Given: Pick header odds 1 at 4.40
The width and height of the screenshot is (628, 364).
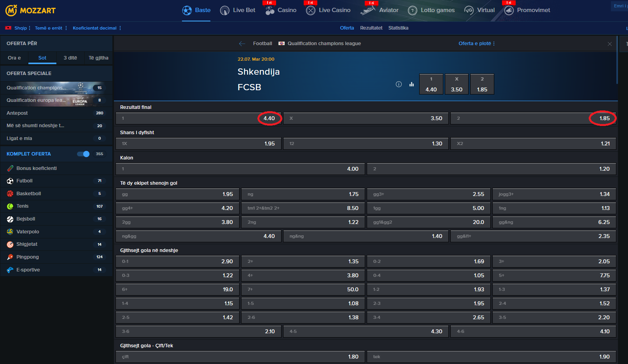Looking at the screenshot, I should [x=431, y=84].
